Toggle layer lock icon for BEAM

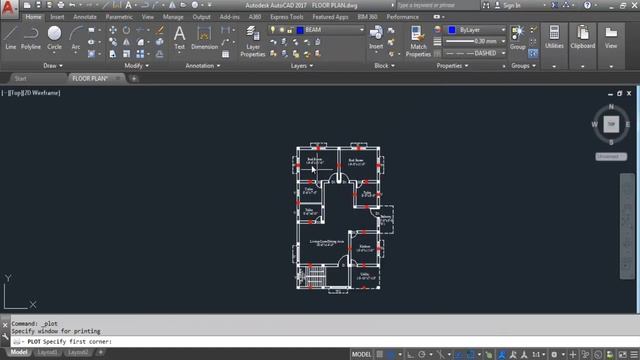click(x=289, y=30)
